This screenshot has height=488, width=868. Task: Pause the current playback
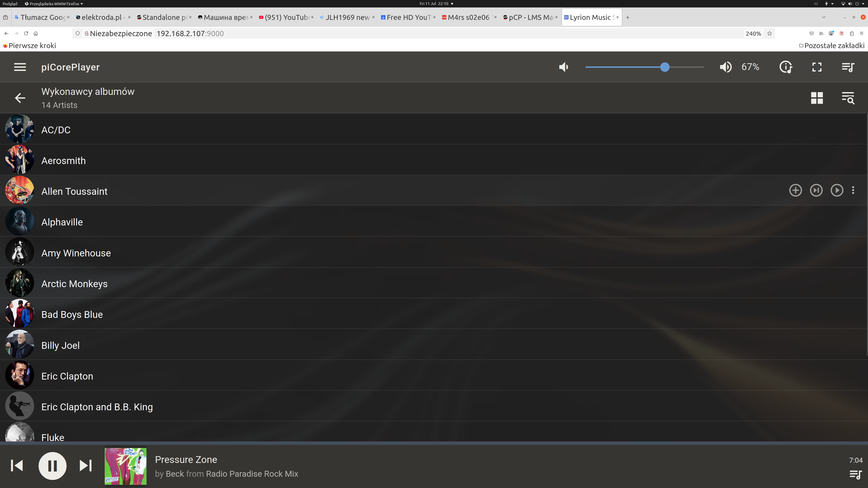coord(52,466)
